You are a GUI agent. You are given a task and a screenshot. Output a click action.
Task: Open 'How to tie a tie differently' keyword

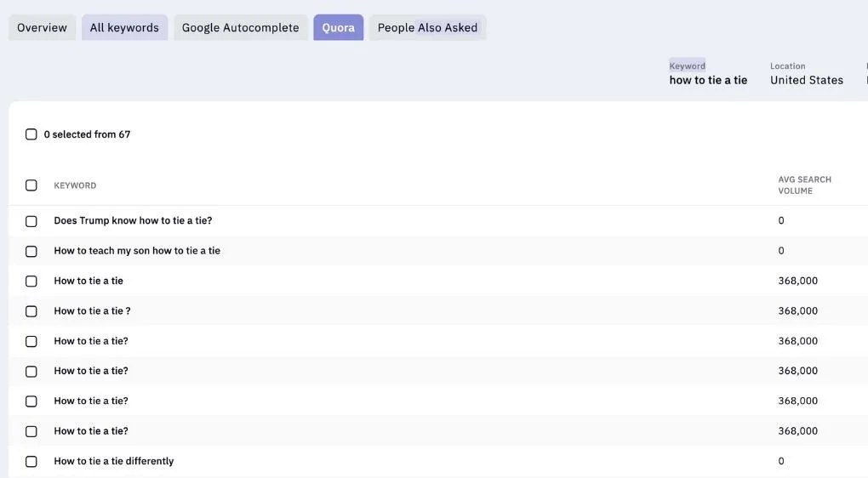(113, 461)
